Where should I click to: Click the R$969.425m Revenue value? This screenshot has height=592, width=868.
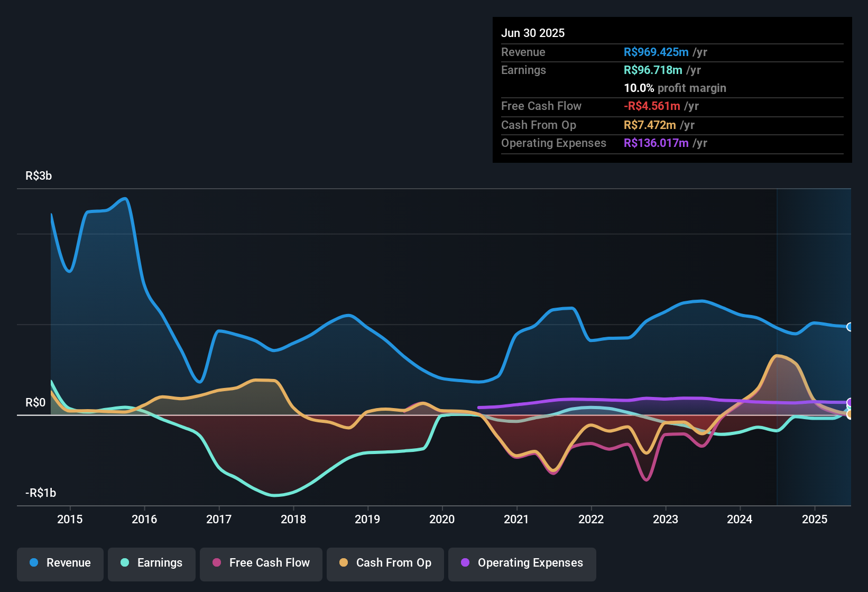coord(655,52)
